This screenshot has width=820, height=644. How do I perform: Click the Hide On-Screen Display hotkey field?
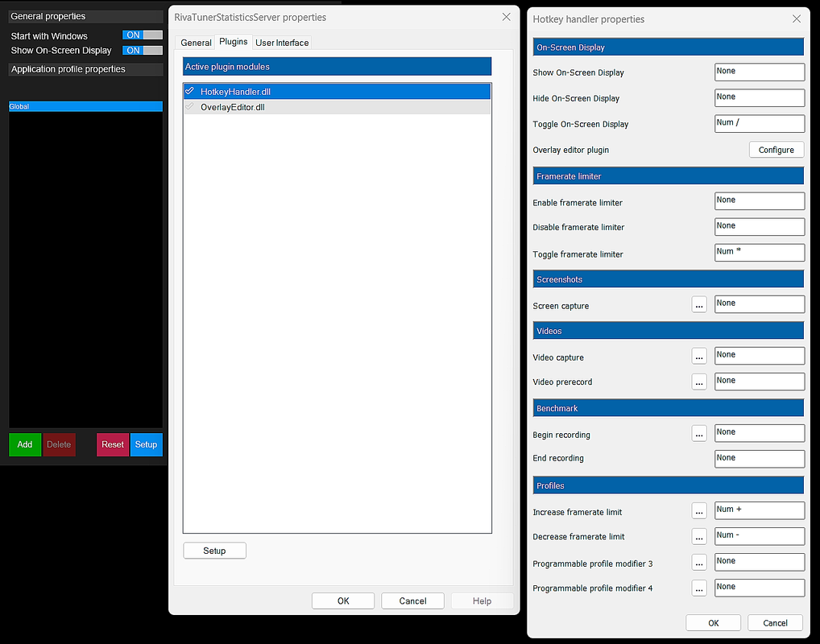click(760, 97)
